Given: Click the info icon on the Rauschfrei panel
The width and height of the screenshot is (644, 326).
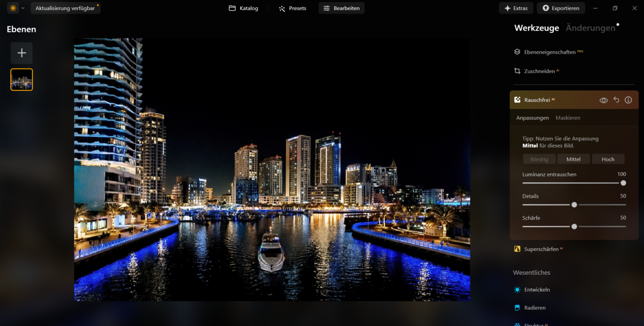Looking at the screenshot, I should point(628,99).
